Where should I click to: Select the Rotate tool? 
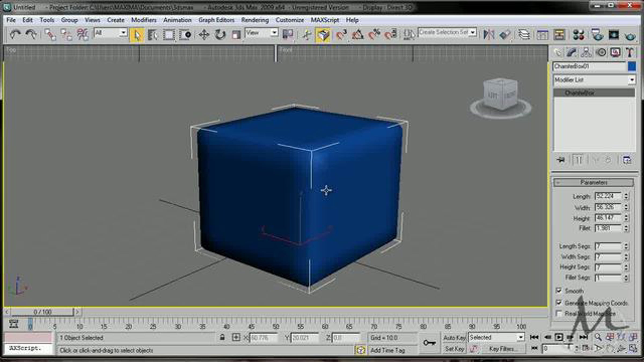tap(220, 35)
